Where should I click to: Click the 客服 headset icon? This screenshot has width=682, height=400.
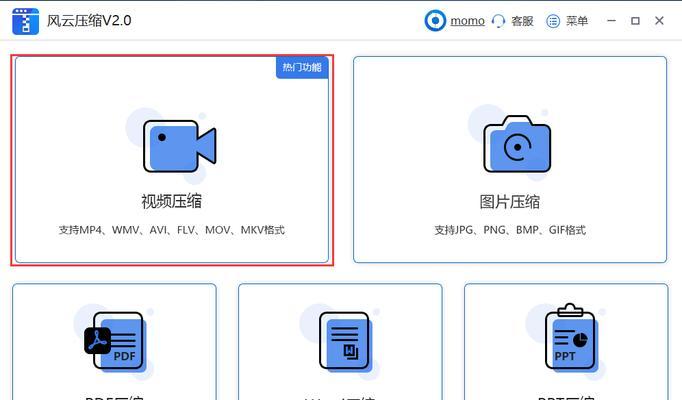coord(498,21)
